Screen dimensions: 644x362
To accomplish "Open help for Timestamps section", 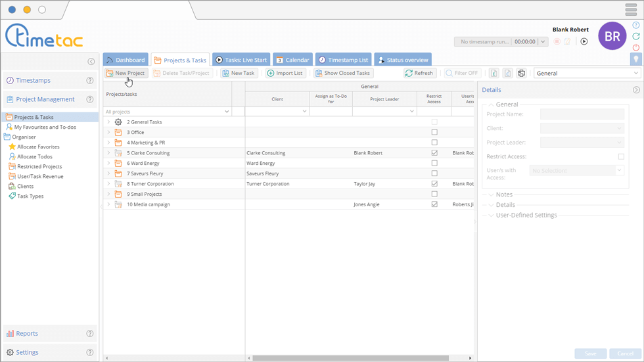I will (90, 80).
